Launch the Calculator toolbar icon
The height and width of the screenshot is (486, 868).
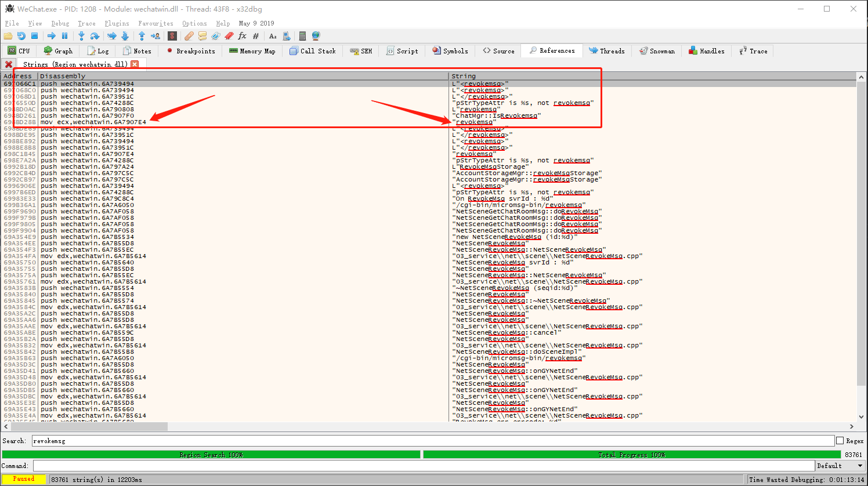[302, 36]
